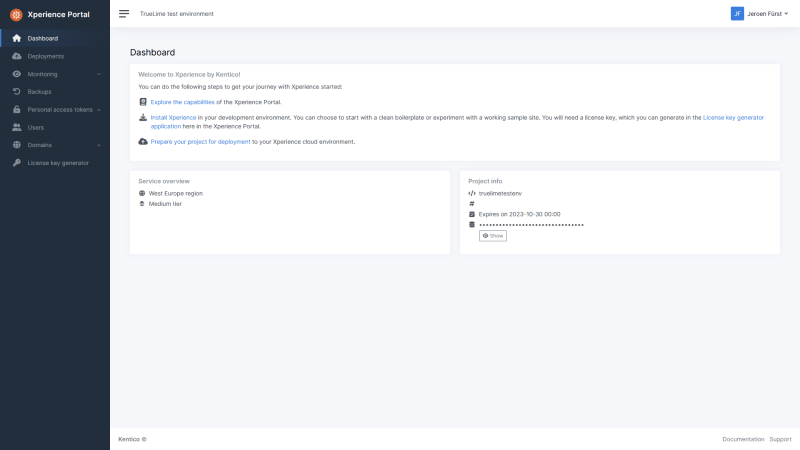Click the Dashboard home icon
Screen dimensions: 800x450
point(17,38)
